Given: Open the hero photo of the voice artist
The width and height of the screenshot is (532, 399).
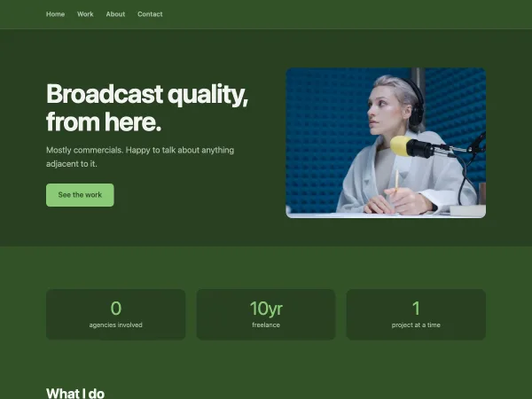Looking at the screenshot, I should click(x=386, y=143).
